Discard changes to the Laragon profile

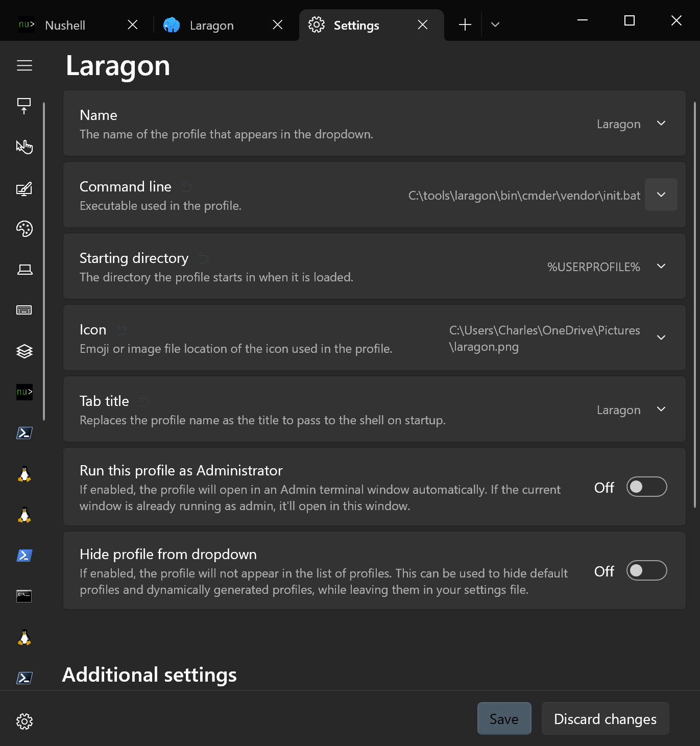pos(605,718)
